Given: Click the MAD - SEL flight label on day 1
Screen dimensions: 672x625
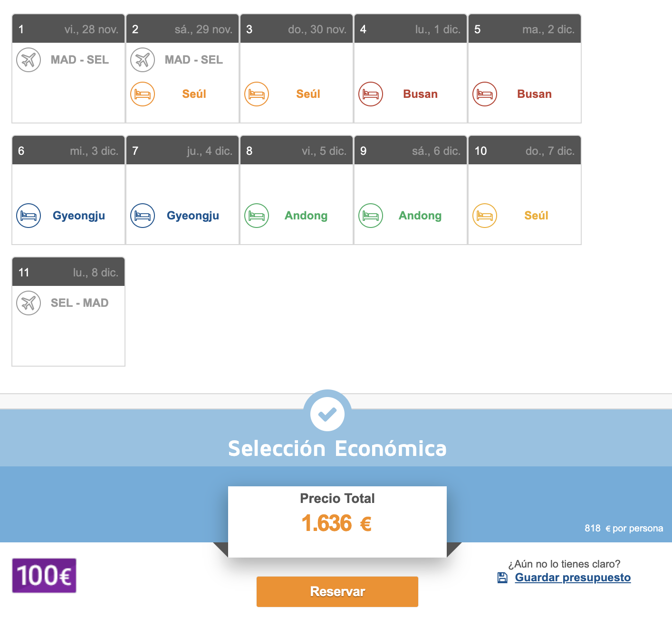Looking at the screenshot, I should pos(80,60).
